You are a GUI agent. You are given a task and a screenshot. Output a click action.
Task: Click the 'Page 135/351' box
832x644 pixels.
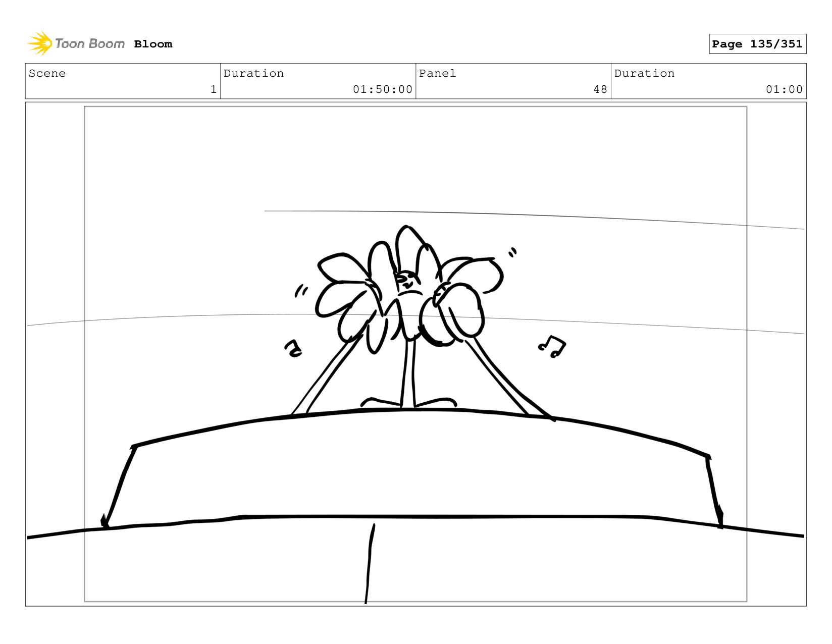[x=757, y=44]
